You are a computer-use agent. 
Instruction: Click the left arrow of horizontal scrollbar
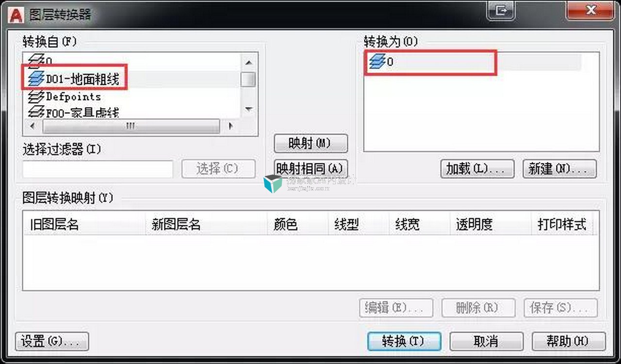[x=32, y=126]
